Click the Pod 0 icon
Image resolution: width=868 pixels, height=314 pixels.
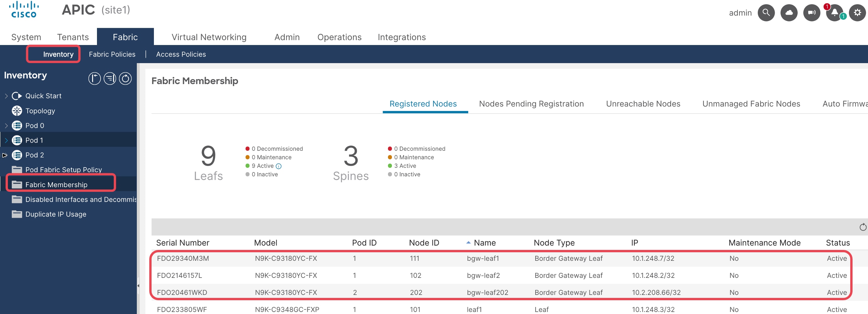point(16,125)
